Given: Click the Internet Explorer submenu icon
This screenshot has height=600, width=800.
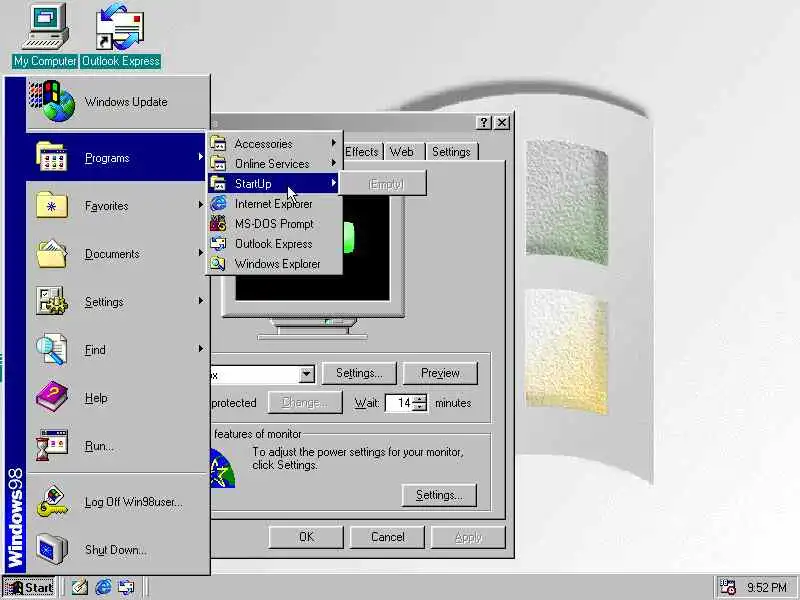Looking at the screenshot, I should pos(218,204).
